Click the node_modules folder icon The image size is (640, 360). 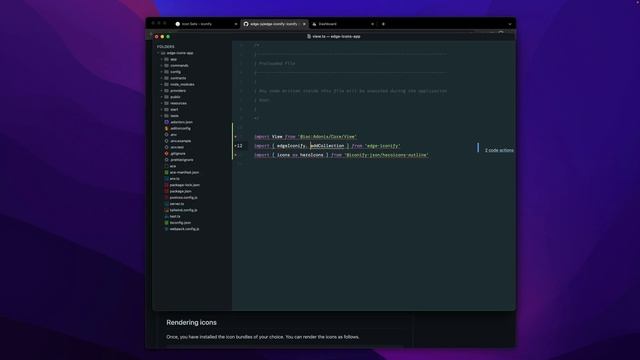click(x=167, y=84)
